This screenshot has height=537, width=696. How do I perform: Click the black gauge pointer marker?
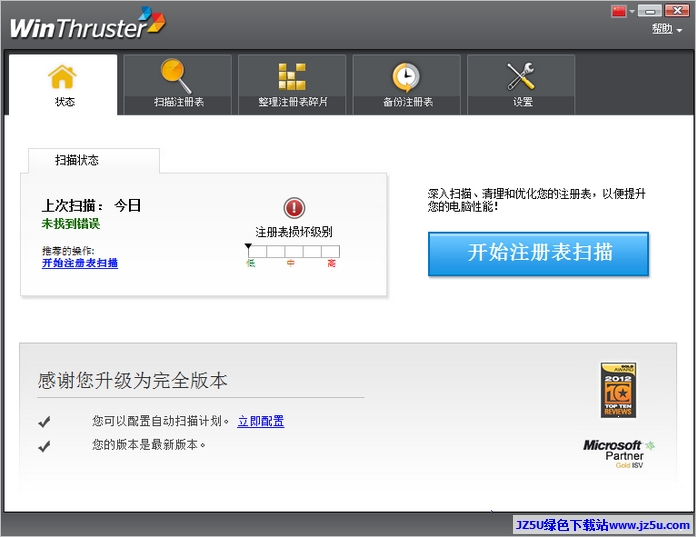coord(248,246)
